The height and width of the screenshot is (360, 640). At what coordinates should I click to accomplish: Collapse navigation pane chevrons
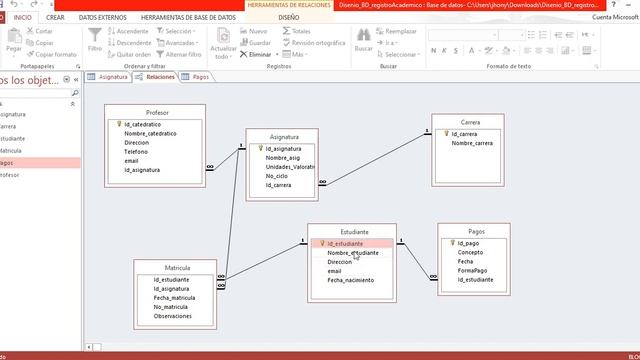[76, 80]
